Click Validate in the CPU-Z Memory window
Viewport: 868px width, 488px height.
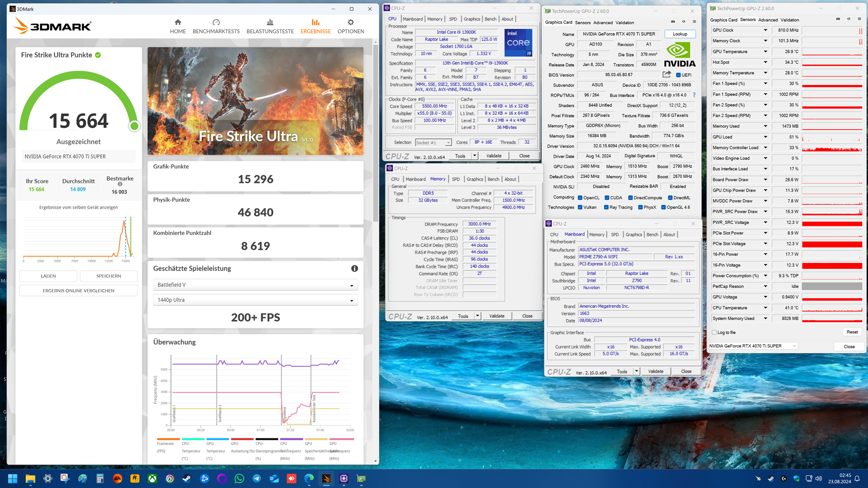497,316
